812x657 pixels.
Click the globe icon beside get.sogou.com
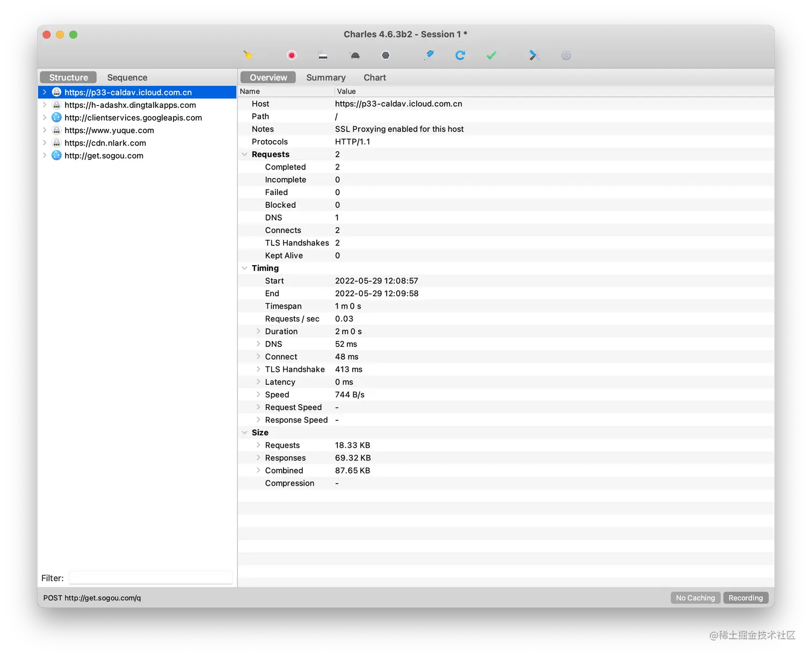[56, 156]
